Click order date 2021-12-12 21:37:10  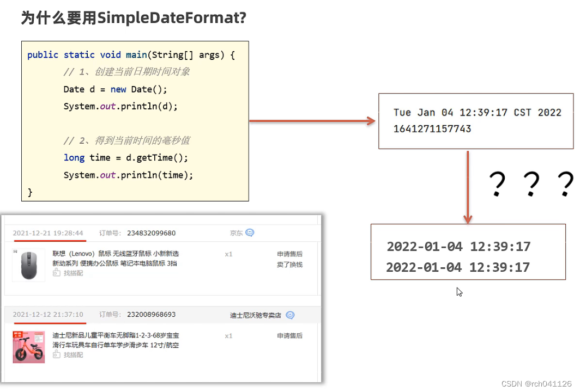click(48, 314)
